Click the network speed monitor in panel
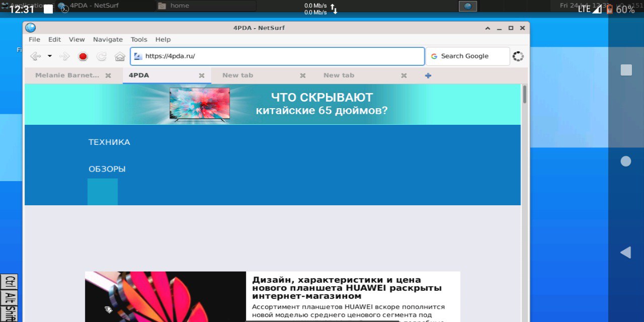The height and width of the screenshot is (322, 644). (x=320, y=9)
